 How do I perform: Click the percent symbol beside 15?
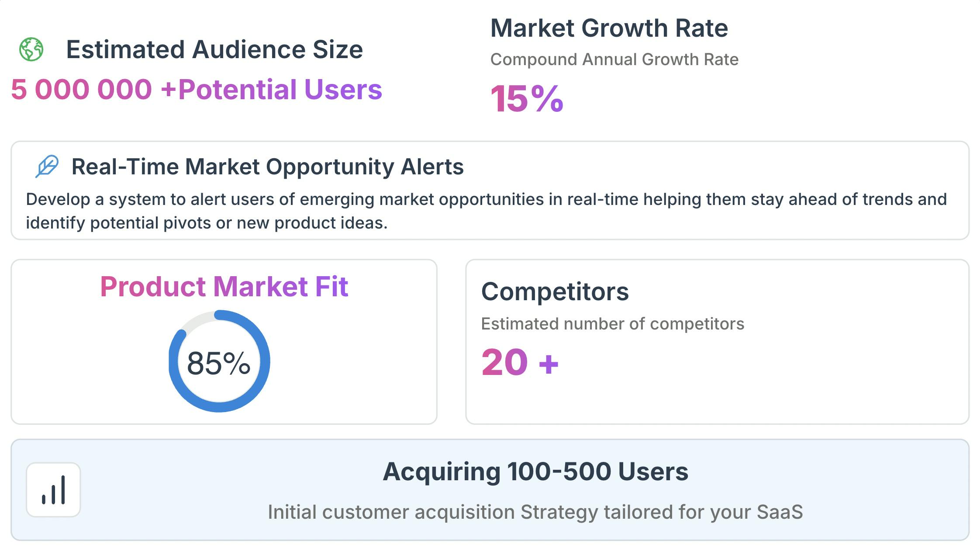548,99
